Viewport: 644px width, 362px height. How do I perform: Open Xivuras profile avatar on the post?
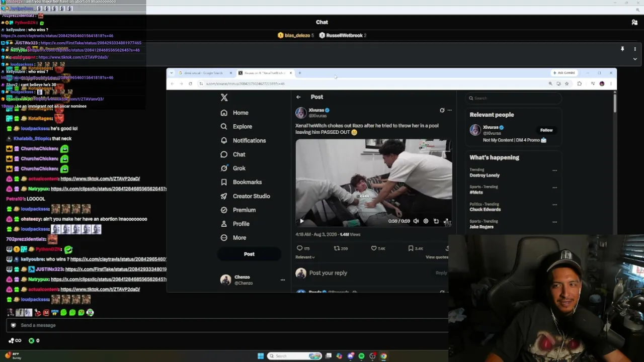coord(301,113)
